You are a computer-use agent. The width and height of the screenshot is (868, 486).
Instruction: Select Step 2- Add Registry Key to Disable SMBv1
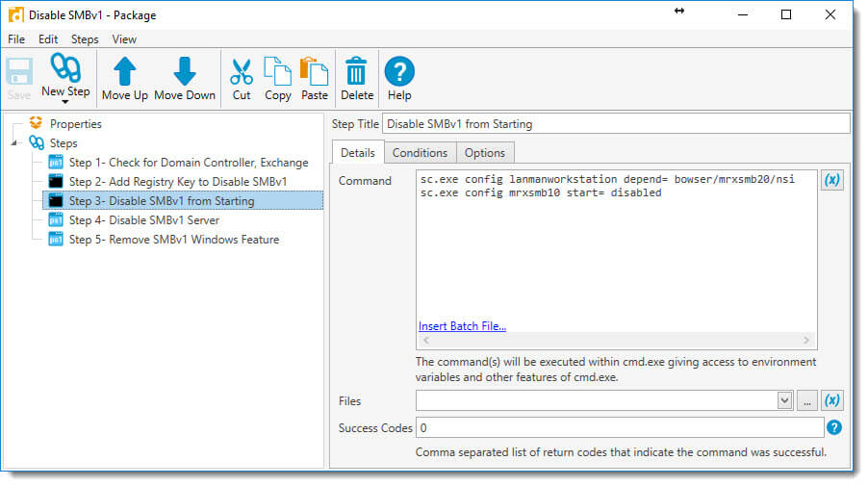pos(178,182)
